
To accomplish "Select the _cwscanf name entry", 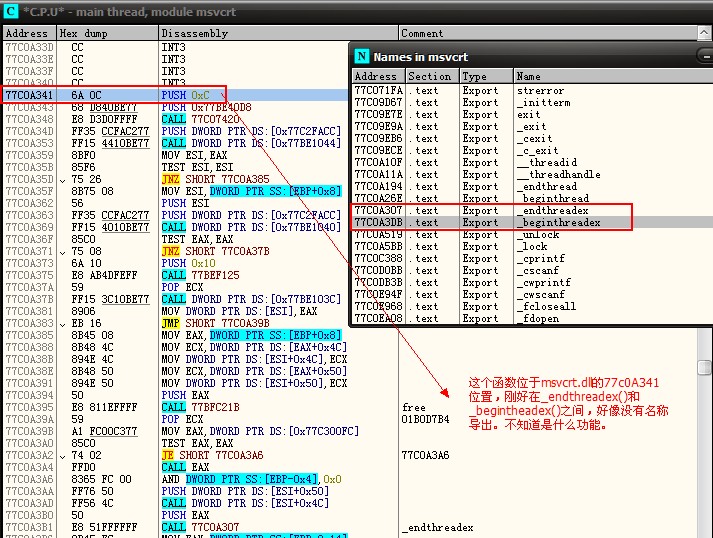I will coord(541,295).
